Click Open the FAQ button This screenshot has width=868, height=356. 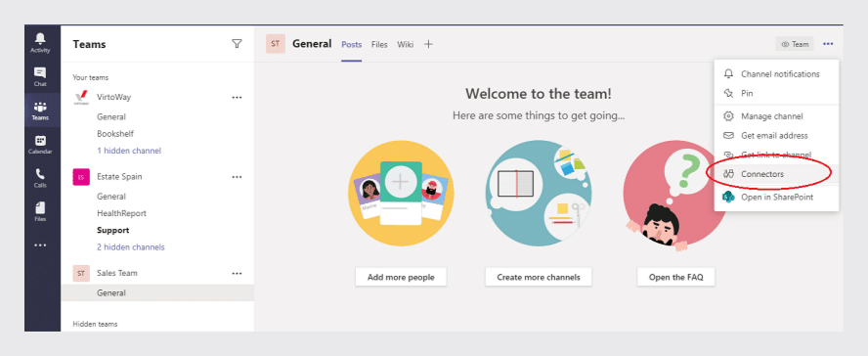click(x=675, y=278)
